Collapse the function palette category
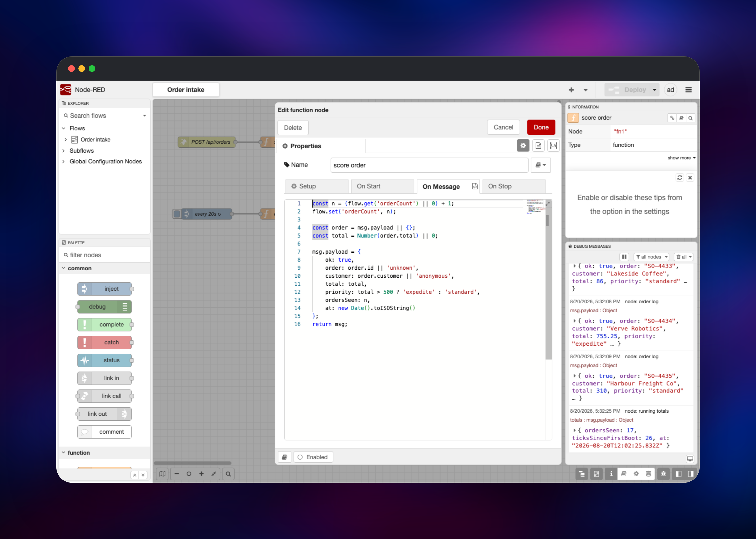Viewport: 756px width, 539px height. pyautogui.click(x=105, y=453)
